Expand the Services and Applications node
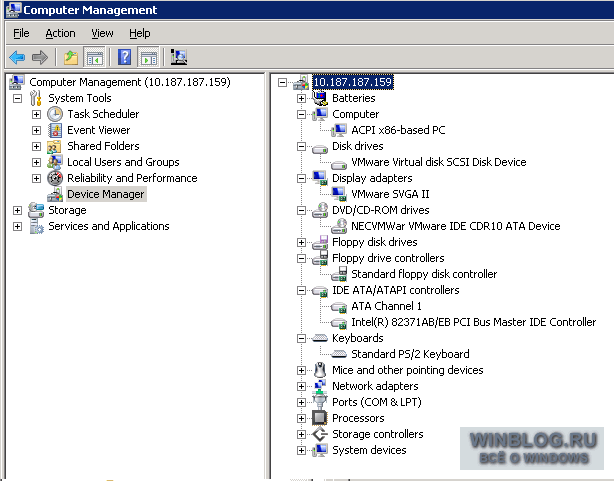Viewport: 614px width, 481px height. 17,226
